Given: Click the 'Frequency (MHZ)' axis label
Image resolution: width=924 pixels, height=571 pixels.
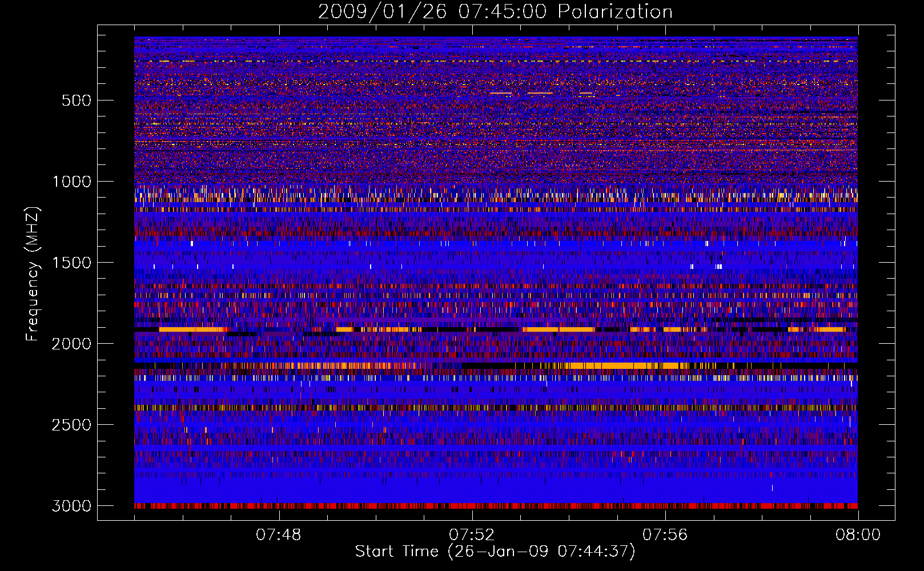Looking at the screenshot, I should 33,274.
